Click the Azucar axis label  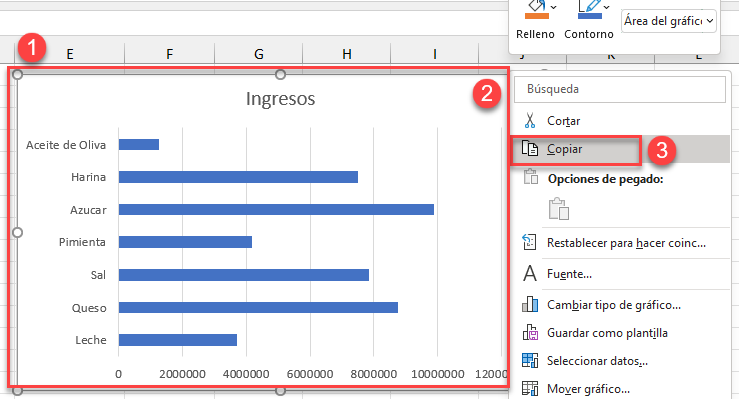pyautogui.click(x=88, y=210)
